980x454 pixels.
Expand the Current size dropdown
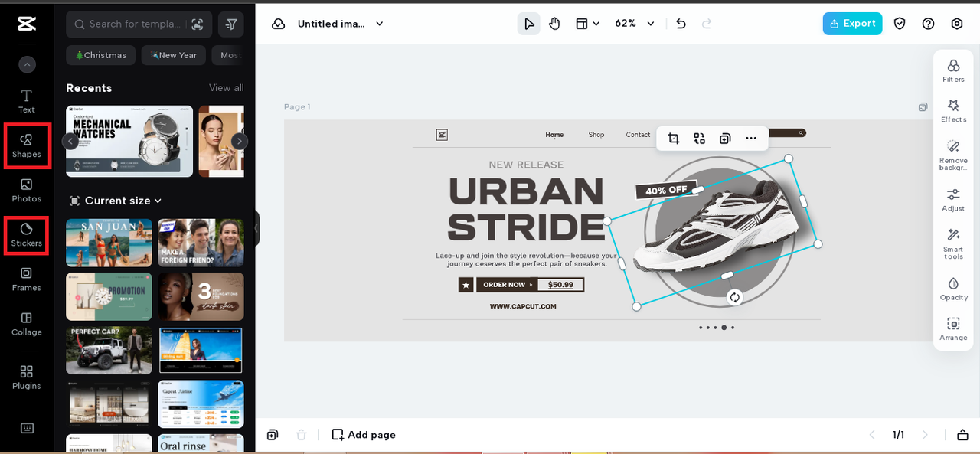pyautogui.click(x=116, y=201)
